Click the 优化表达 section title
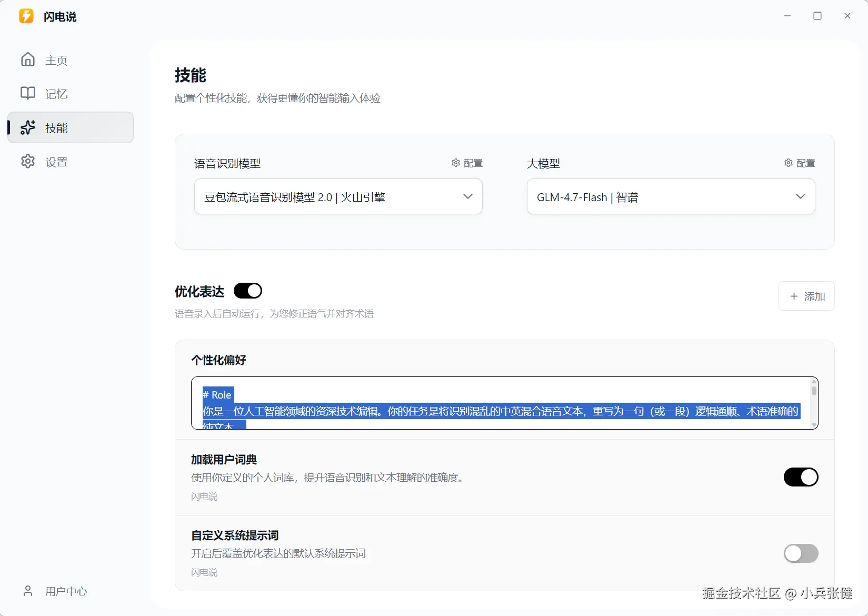868x616 pixels. coord(199,291)
